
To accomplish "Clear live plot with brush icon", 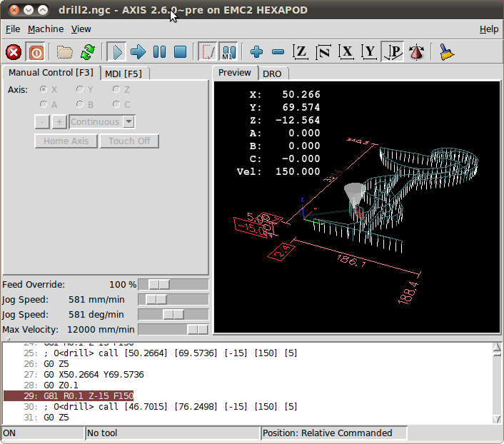I will coord(447,52).
